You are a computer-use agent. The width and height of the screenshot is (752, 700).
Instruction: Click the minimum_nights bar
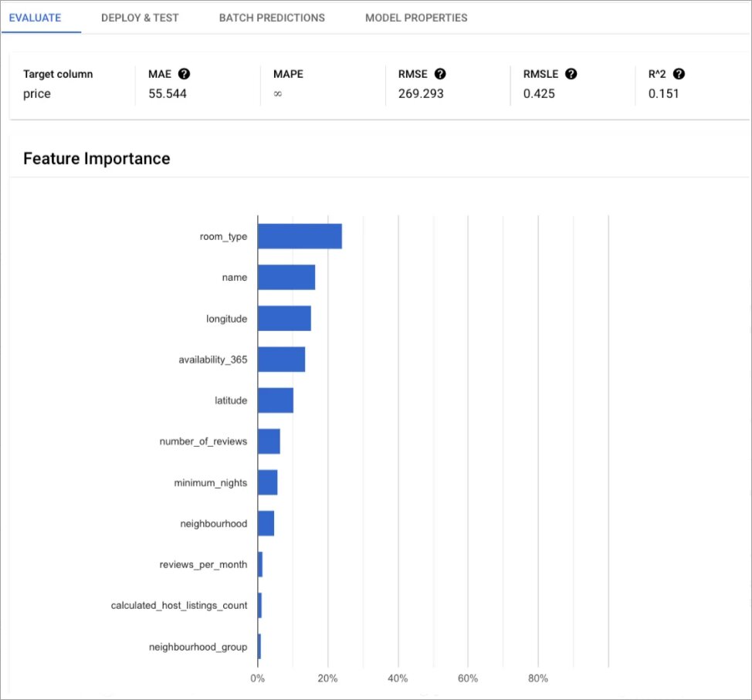tap(267, 482)
